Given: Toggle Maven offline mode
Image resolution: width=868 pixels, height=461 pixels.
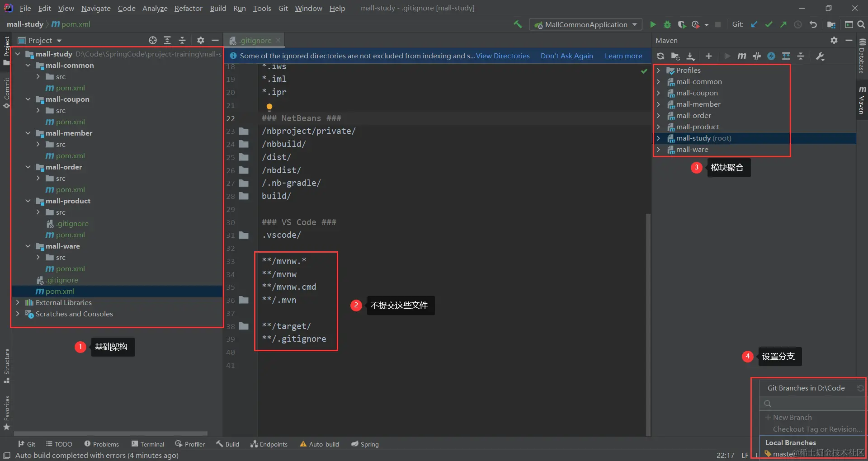Looking at the screenshot, I should point(757,56).
